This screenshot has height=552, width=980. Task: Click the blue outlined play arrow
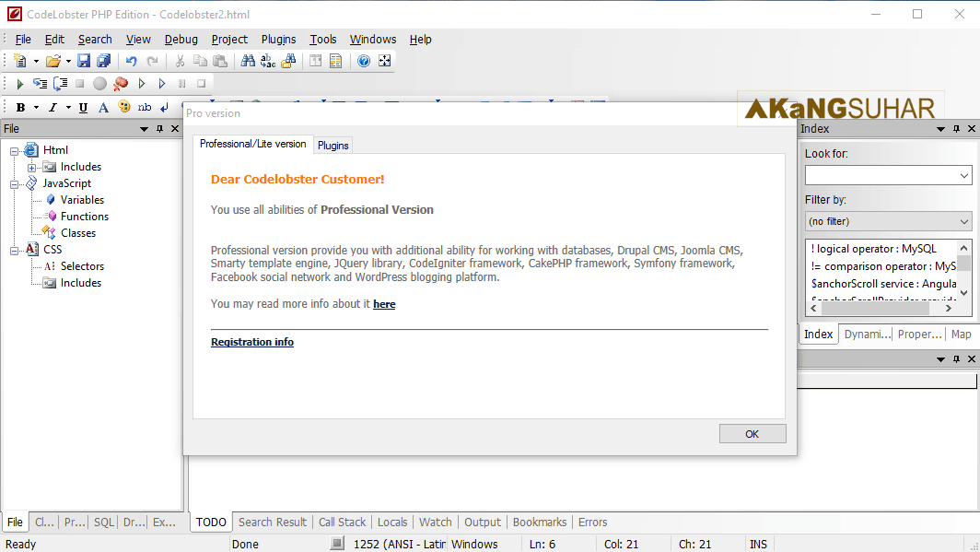click(x=162, y=83)
